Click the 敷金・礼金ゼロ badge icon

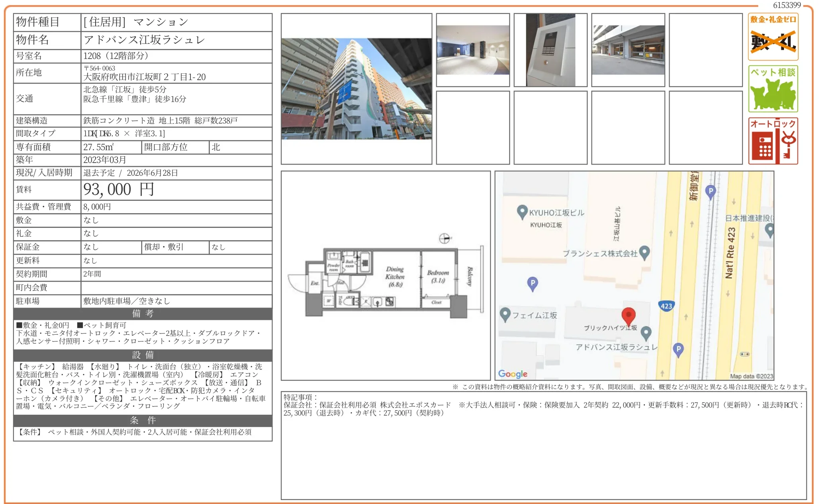coord(773,37)
